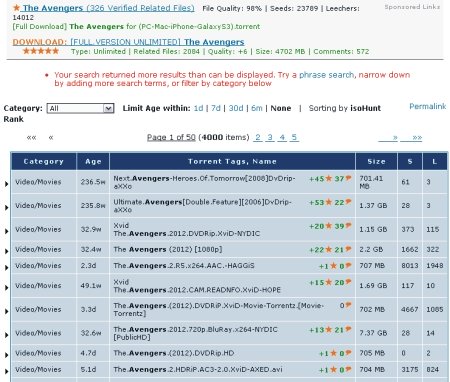
Task: Click the DOWNLOAD full version unlimited link
Action: tap(128, 42)
